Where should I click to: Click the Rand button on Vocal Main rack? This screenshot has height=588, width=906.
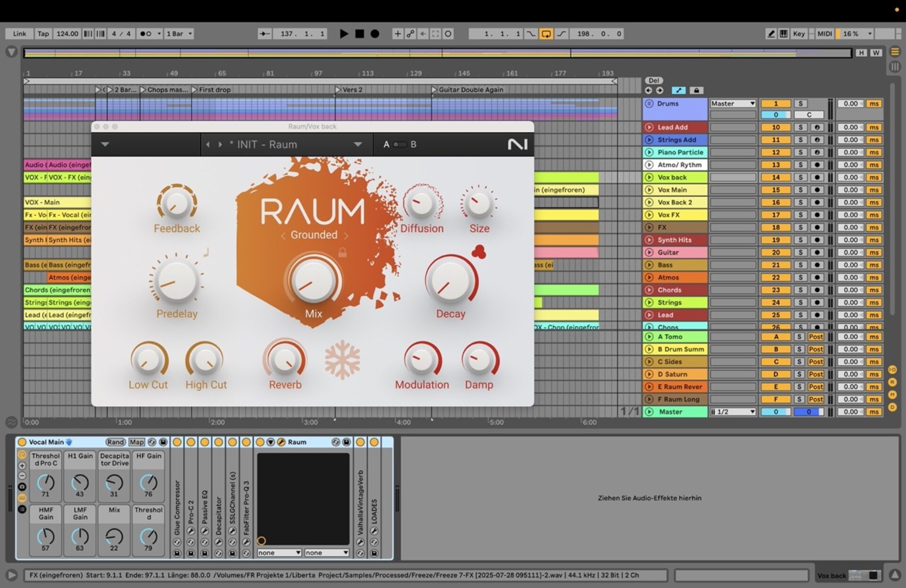(115, 442)
